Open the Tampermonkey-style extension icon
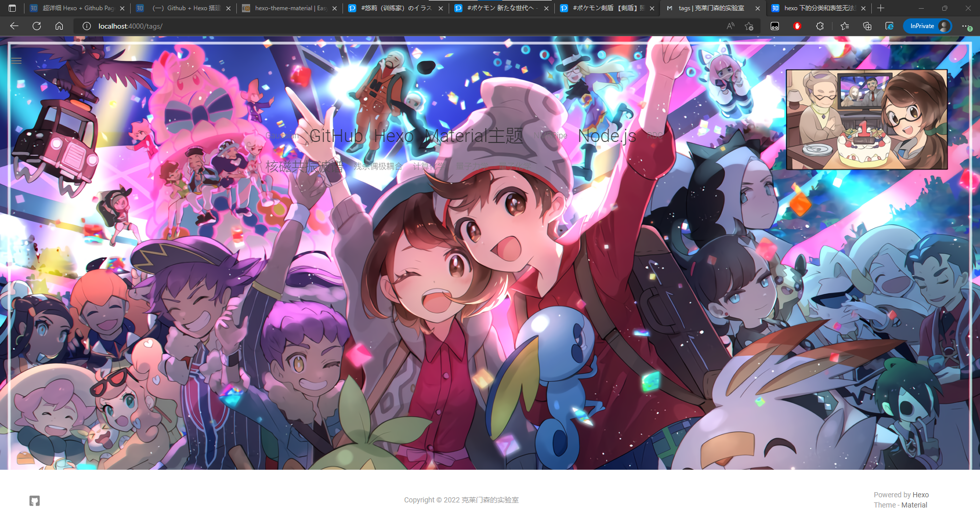Viewport: 980px width, 531px height. pos(775,26)
